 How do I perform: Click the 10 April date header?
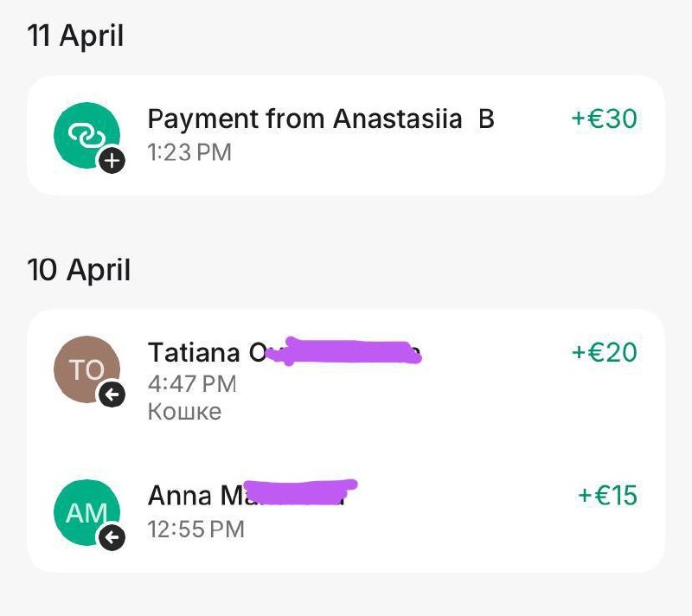coord(79,270)
